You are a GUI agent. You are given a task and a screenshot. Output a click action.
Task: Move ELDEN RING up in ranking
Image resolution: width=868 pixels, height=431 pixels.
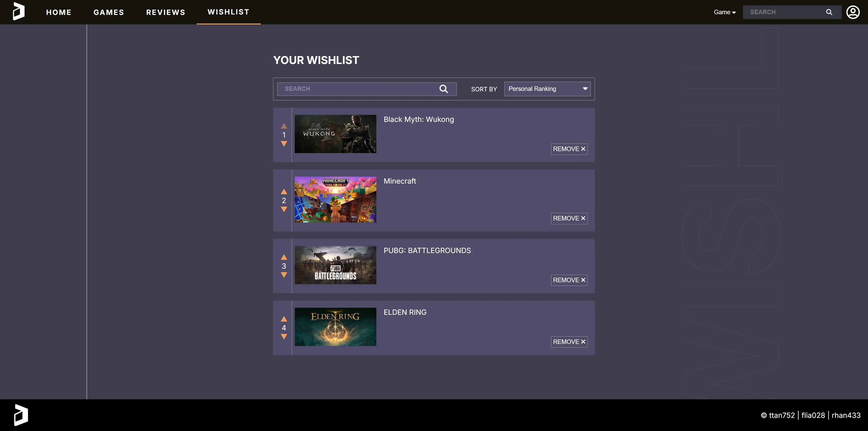coord(284,319)
